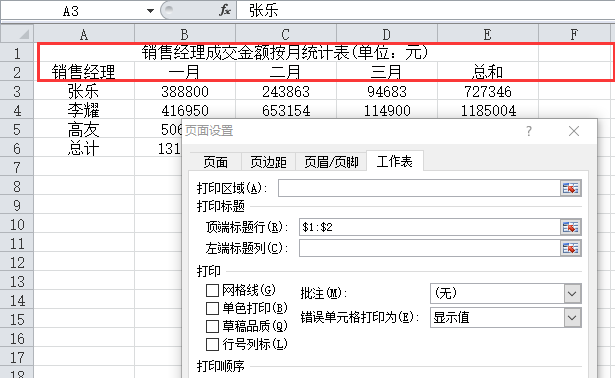Enable the gridlines print checkbox

212,291
